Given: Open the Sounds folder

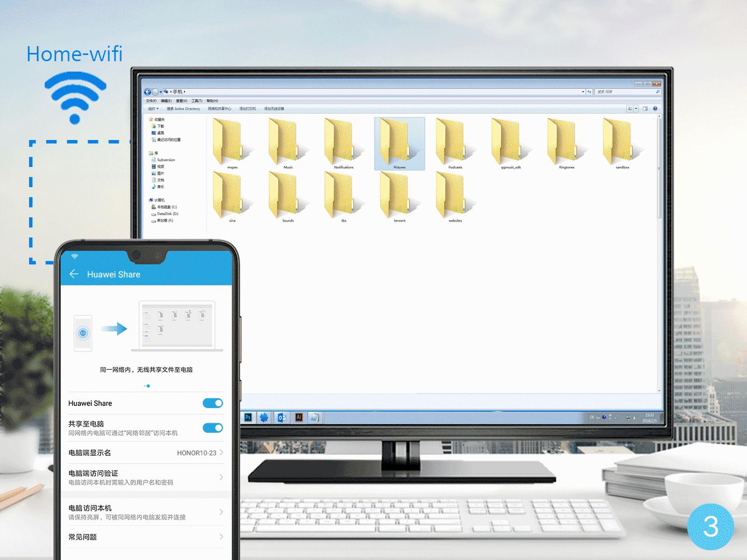Looking at the screenshot, I should coord(288,197).
